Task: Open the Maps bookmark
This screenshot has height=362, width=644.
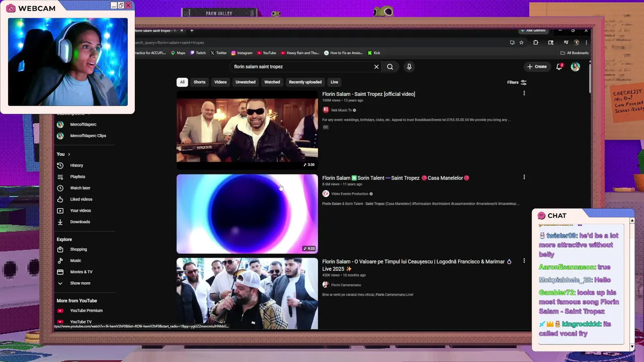Action: pyautogui.click(x=178, y=53)
